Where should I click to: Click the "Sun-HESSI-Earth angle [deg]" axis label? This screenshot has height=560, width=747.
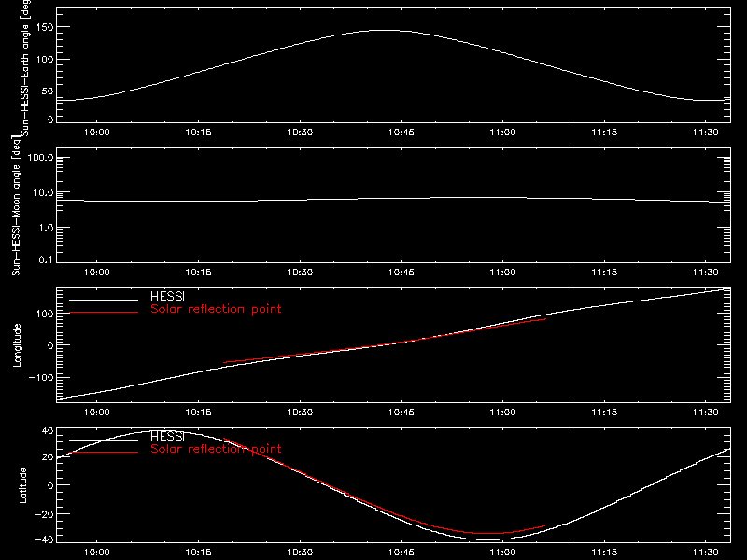tap(25, 68)
